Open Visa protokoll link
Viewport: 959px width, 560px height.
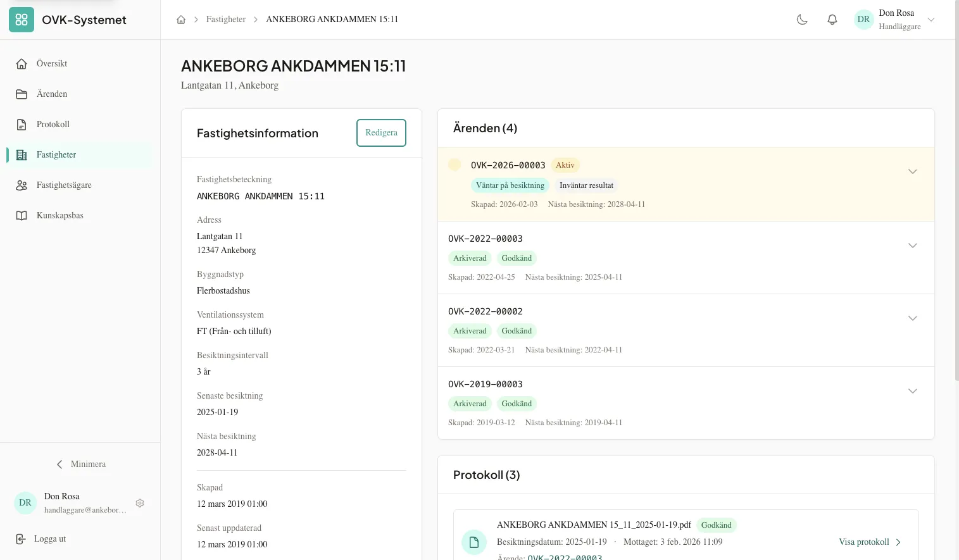coord(869,542)
